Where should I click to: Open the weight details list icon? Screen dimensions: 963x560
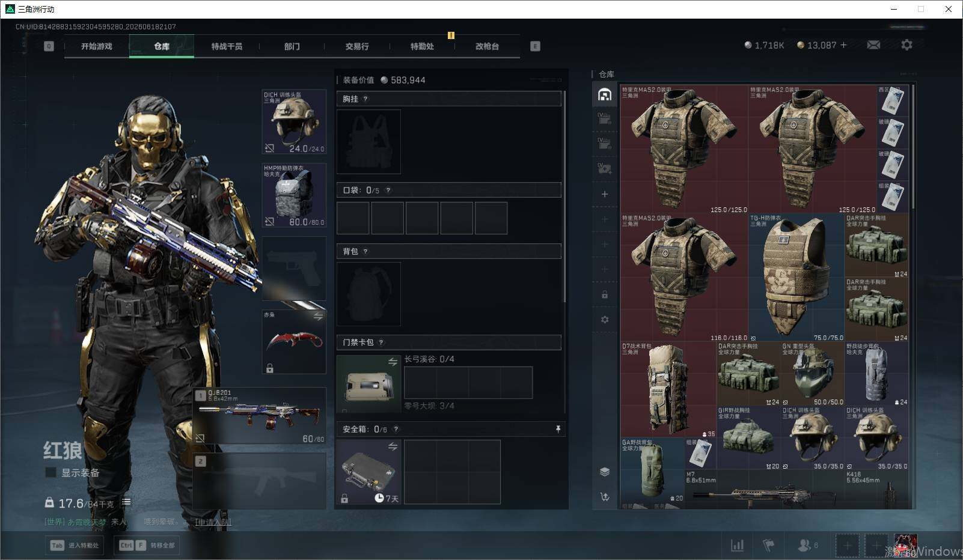(x=126, y=502)
